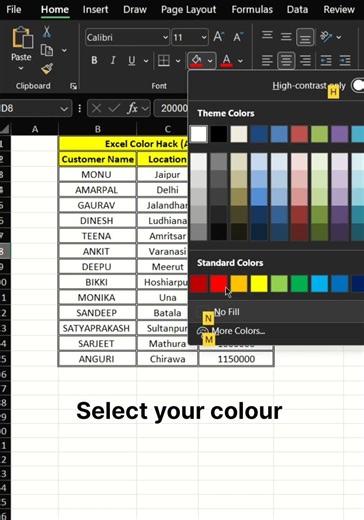Align text right
Viewport: 364px width, 520px height.
[305, 61]
